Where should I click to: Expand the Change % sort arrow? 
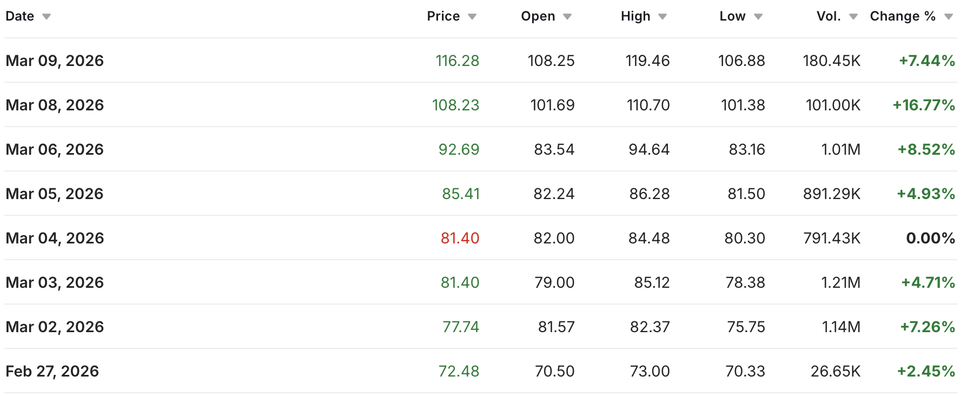tap(949, 17)
